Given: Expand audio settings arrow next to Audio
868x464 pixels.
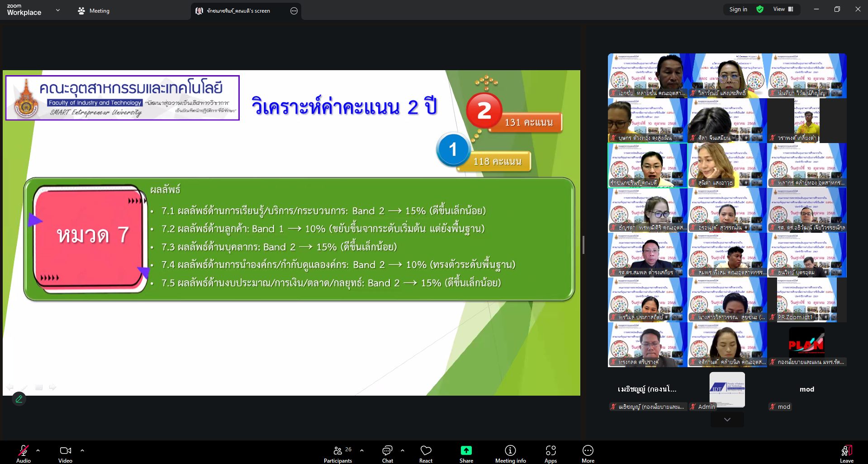Looking at the screenshot, I should (38, 450).
